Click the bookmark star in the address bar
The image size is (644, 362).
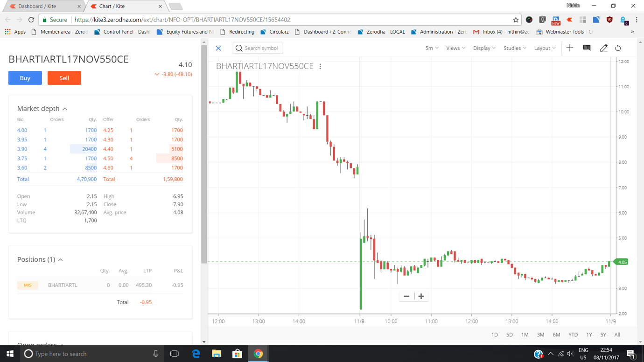pos(516,20)
